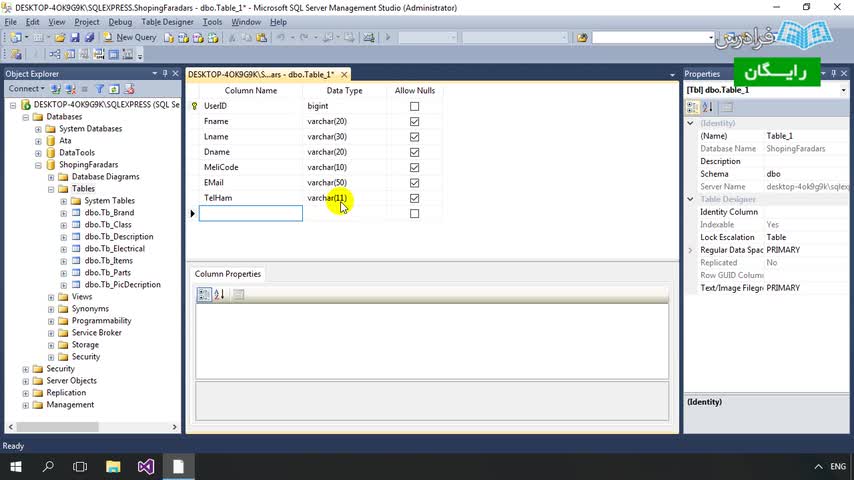Click the Connect Object Explorer icon
Screen dimensions: 854x480
coord(56,89)
